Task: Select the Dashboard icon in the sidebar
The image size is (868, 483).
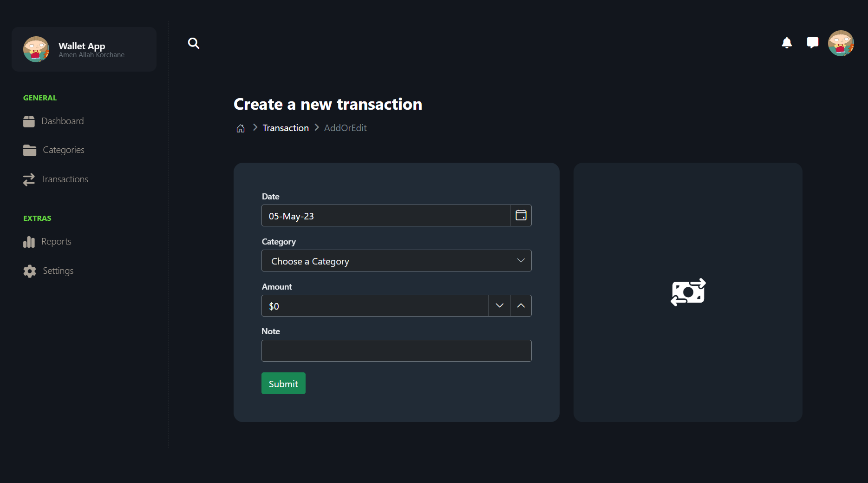Action: pyautogui.click(x=29, y=121)
